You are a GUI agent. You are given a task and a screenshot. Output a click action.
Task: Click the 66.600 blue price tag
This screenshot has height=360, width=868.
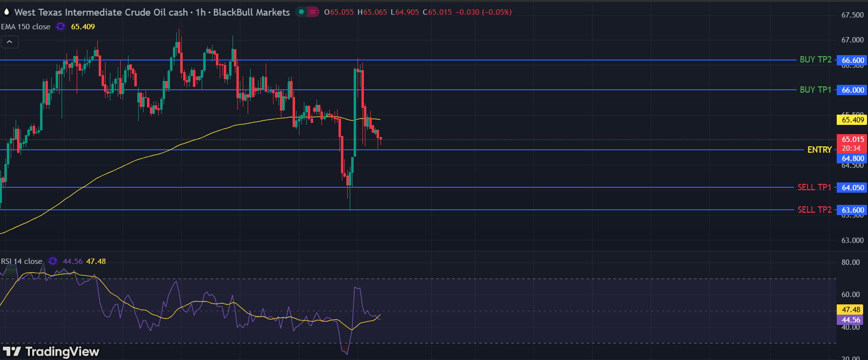click(852, 60)
